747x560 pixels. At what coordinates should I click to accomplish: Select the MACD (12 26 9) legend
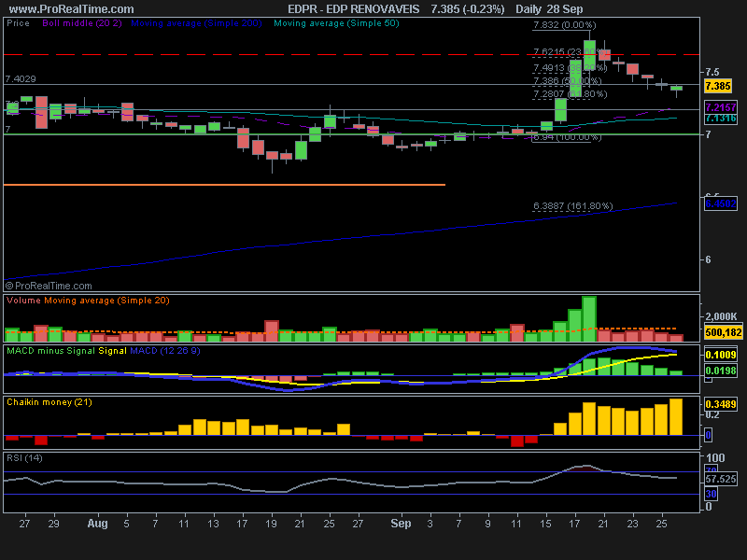coord(165,351)
